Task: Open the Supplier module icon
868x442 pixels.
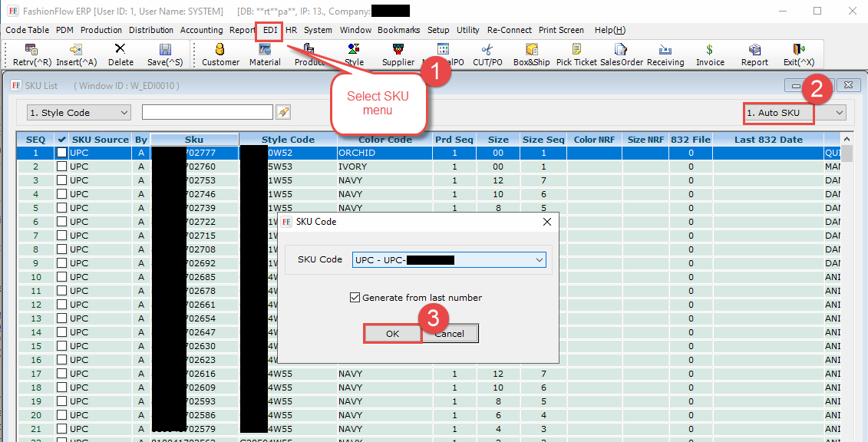Action: (398, 50)
